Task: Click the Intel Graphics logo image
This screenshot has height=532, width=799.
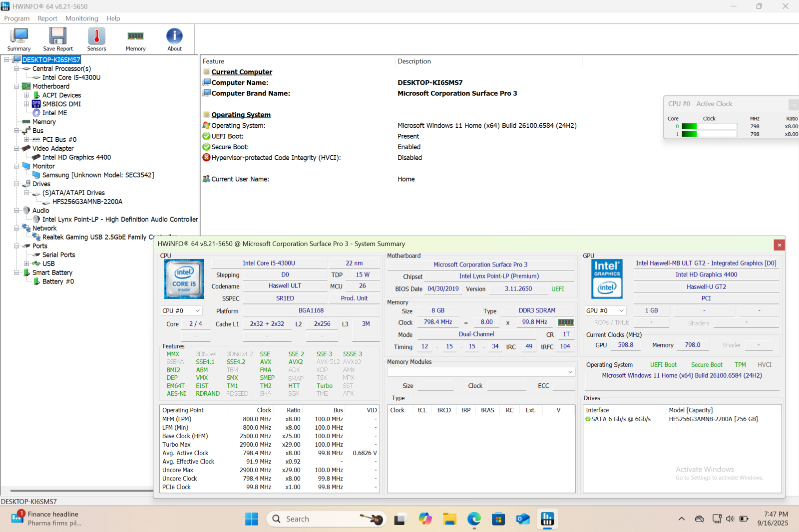Action: [607, 279]
